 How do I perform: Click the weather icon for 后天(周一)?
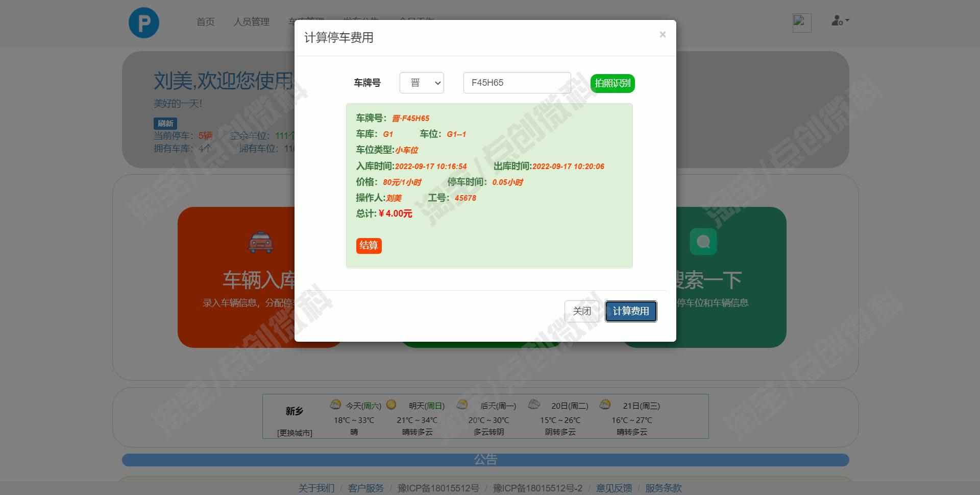[462, 405]
